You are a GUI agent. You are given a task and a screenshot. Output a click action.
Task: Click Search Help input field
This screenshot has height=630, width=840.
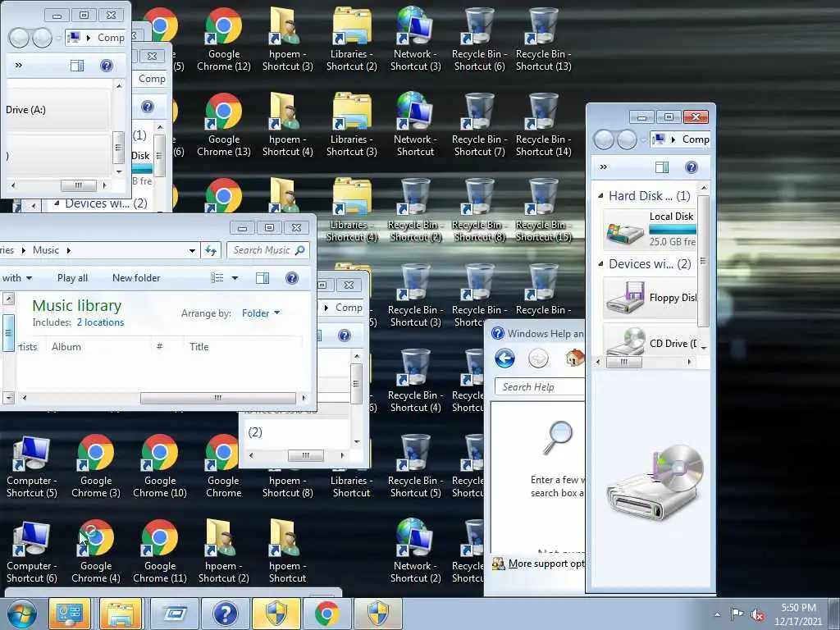point(540,387)
